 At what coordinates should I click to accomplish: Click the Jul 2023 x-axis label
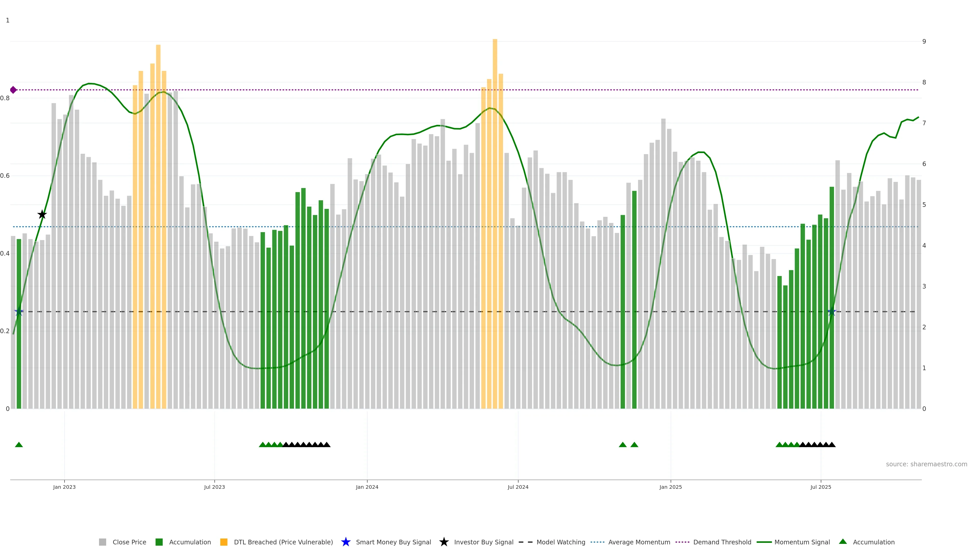[x=214, y=487]
